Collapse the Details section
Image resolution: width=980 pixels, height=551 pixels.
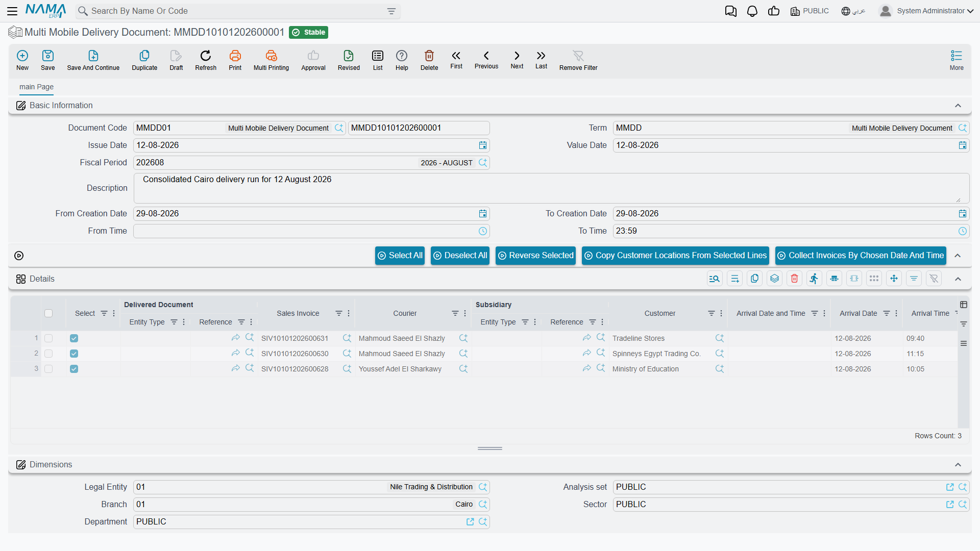[x=958, y=279]
